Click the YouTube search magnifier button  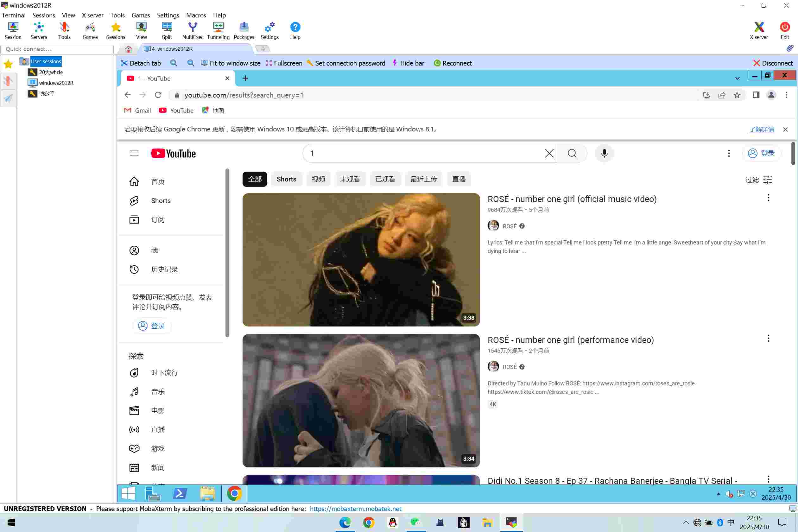pos(572,153)
